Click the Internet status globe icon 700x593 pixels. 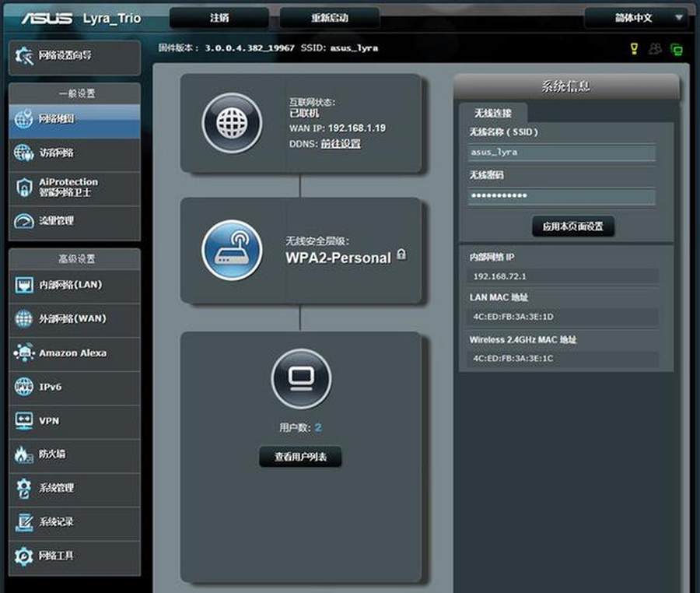[232, 123]
